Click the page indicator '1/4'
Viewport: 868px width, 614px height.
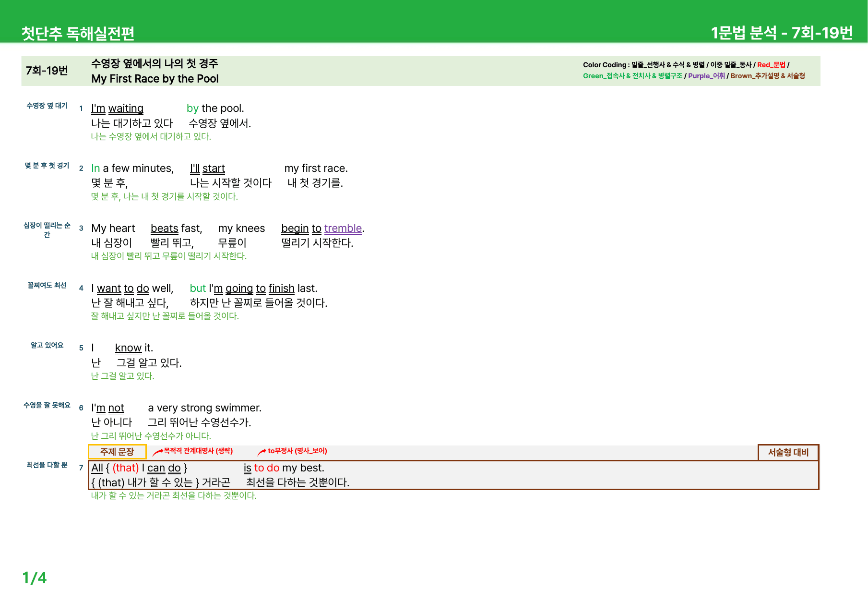(x=35, y=578)
